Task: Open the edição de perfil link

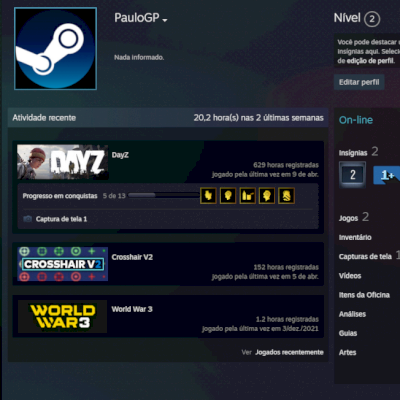Action: click(x=370, y=61)
